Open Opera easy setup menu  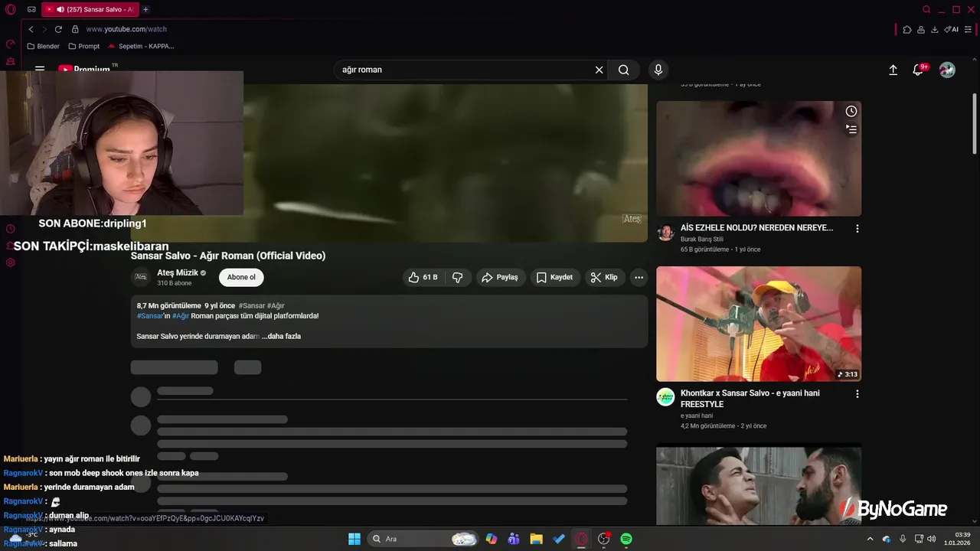coord(968,29)
